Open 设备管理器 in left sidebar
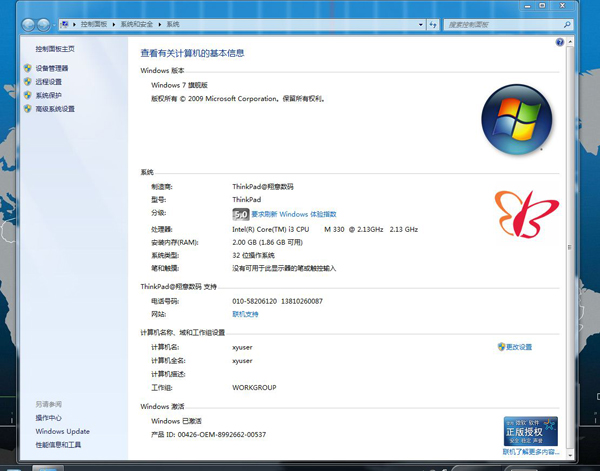Screen dimensions: 600x471 (52, 68)
